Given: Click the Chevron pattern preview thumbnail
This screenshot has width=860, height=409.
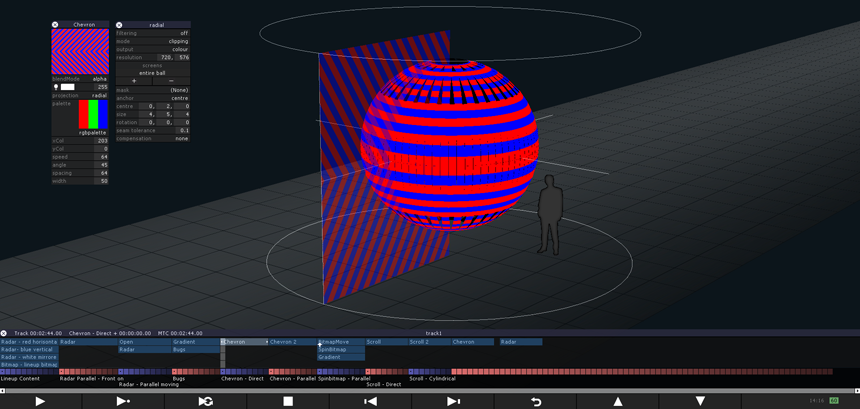Looking at the screenshot, I should click(80, 52).
